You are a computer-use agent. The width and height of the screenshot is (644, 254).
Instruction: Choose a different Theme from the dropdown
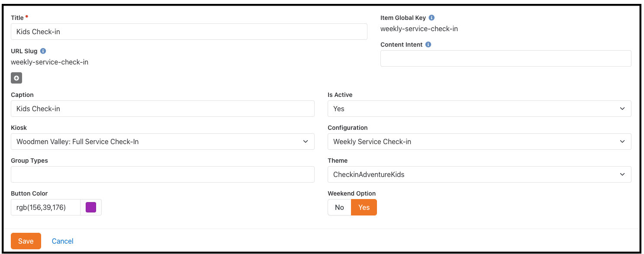pyautogui.click(x=479, y=174)
